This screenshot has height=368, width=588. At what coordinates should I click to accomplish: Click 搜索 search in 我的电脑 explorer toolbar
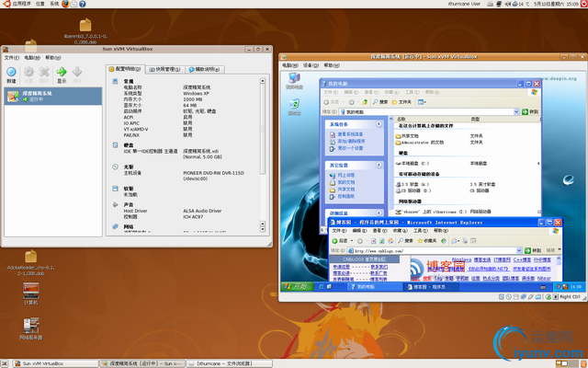point(380,102)
